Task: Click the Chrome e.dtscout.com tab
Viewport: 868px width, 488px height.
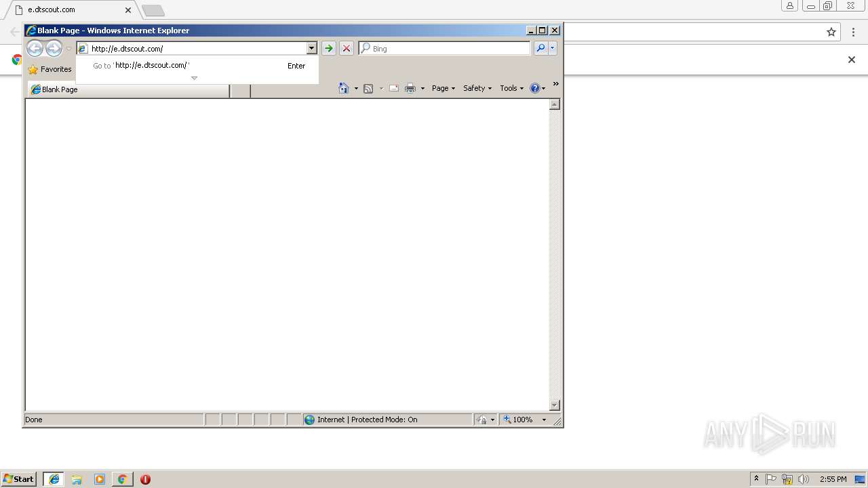Action: 71,10
